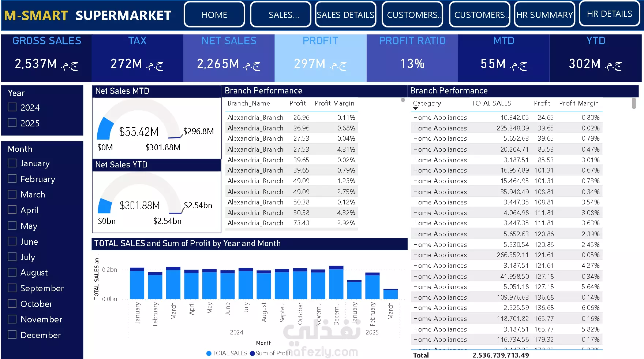The image size is (644, 359).
Task: Sort table by Branch_Name column header
Action: [x=248, y=103]
